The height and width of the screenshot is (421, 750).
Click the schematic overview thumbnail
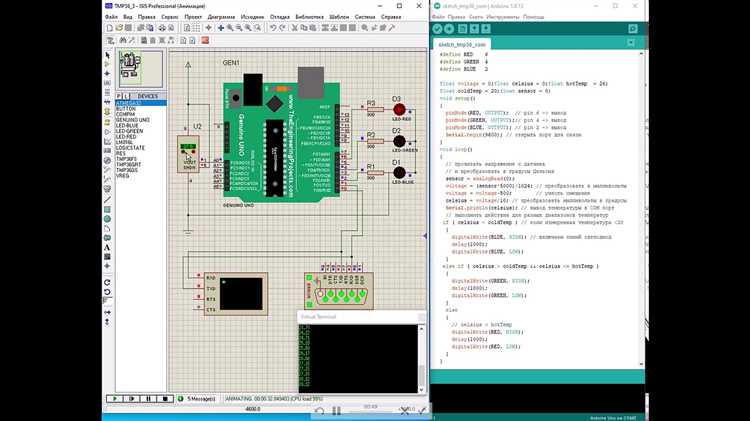[141, 68]
